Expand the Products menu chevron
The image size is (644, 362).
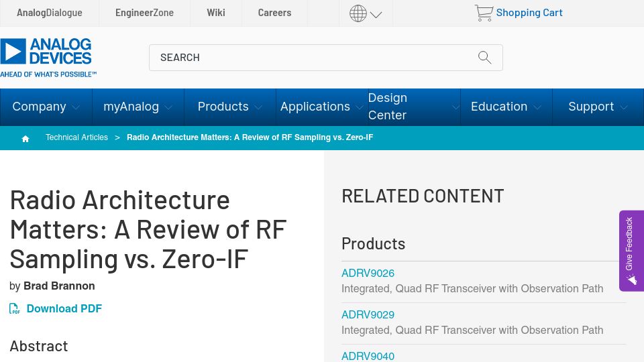(258, 107)
